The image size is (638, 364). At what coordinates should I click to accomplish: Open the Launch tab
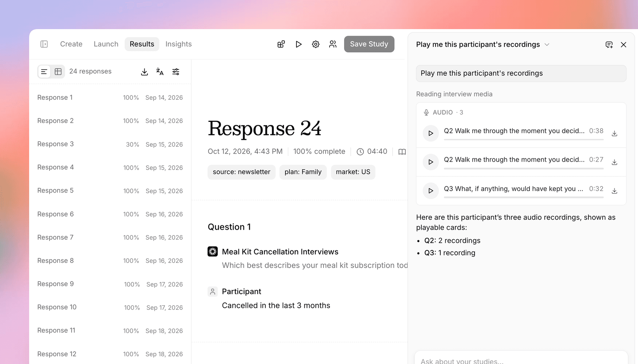(106, 44)
